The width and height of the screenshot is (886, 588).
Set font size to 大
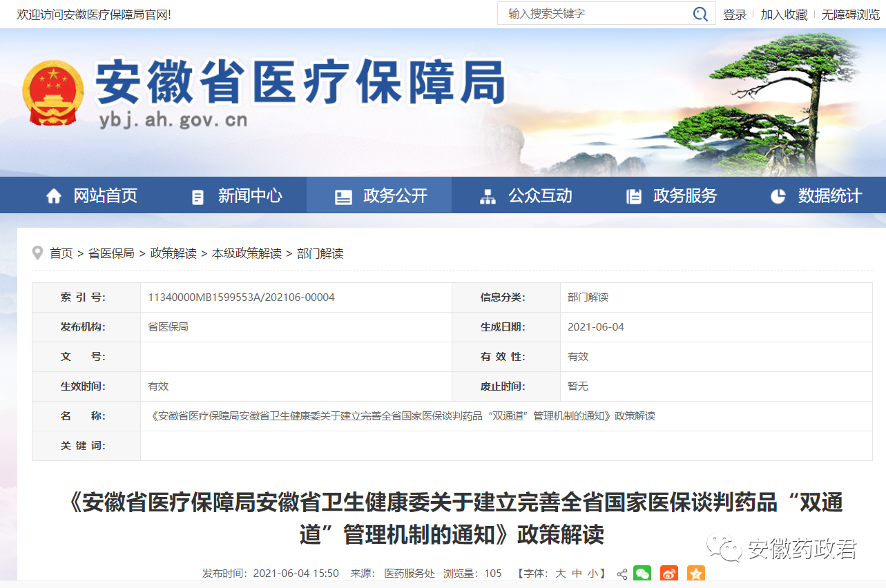561,574
